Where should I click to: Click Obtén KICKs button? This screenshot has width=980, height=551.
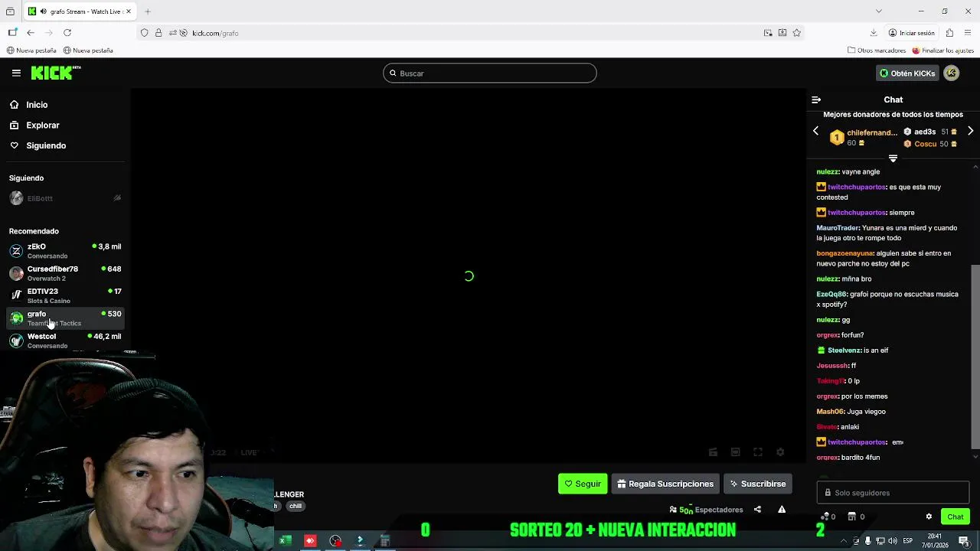907,73
